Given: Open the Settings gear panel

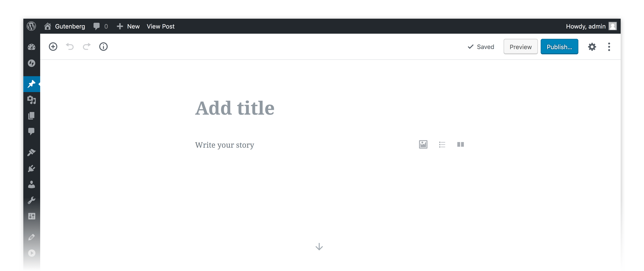Looking at the screenshot, I should click(x=592, y=46).
